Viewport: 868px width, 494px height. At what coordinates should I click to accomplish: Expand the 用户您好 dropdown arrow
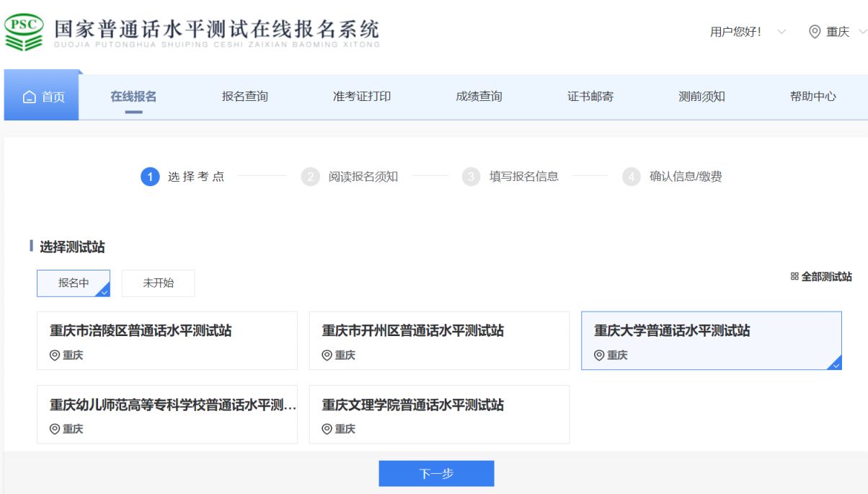tap(781, 32)
